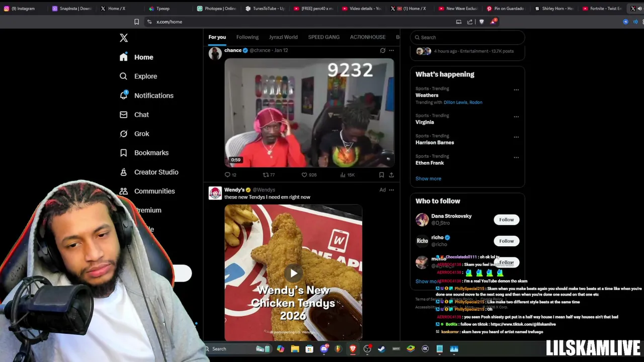
Task: Open Chat in sidebar
Action: click(x=134, y=115)
